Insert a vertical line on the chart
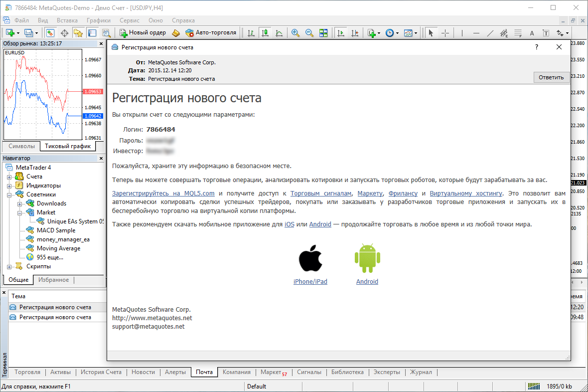588x392 pixels. (x=462, y=33)
